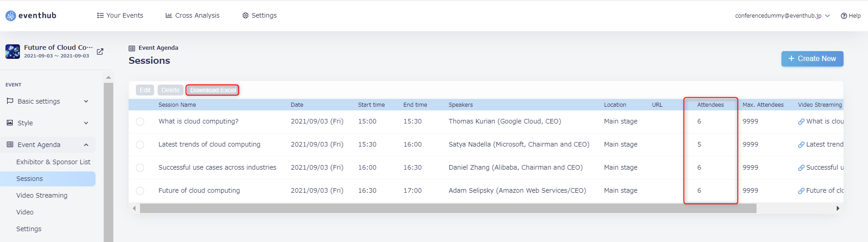868x242 pixels.
Task: Click the sidebar scroll up arrow
Action: (108, 77)
